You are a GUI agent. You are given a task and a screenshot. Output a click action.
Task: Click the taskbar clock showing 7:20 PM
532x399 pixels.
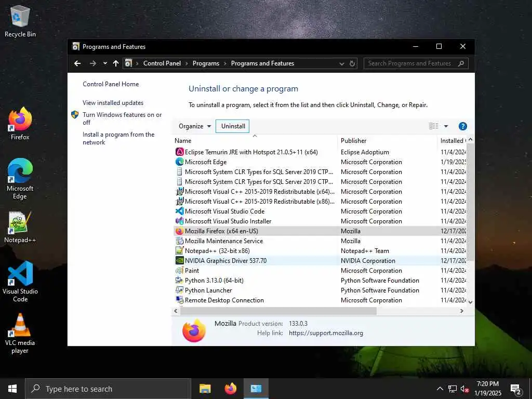point(487,389)
